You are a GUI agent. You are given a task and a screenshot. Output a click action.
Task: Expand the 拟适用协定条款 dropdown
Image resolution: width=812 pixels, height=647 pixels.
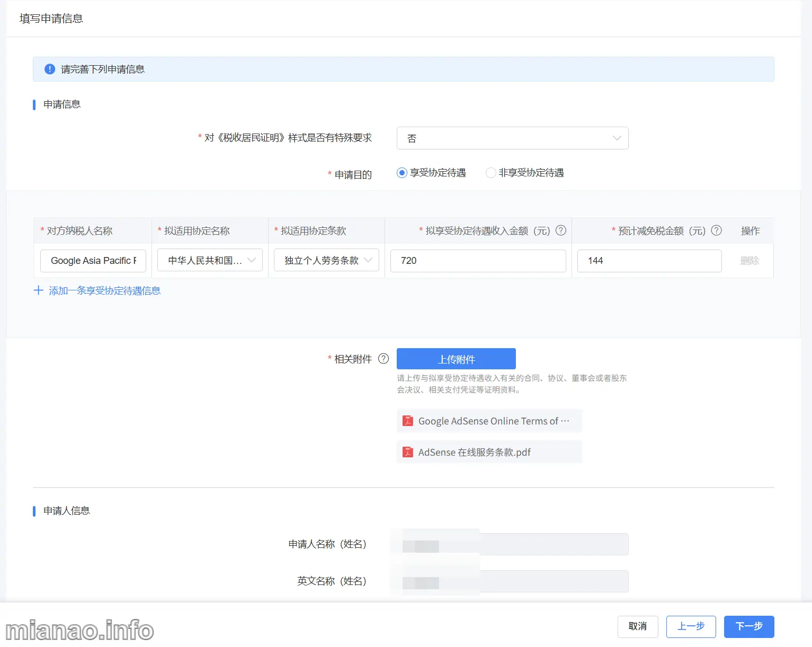tap(326, 260)
